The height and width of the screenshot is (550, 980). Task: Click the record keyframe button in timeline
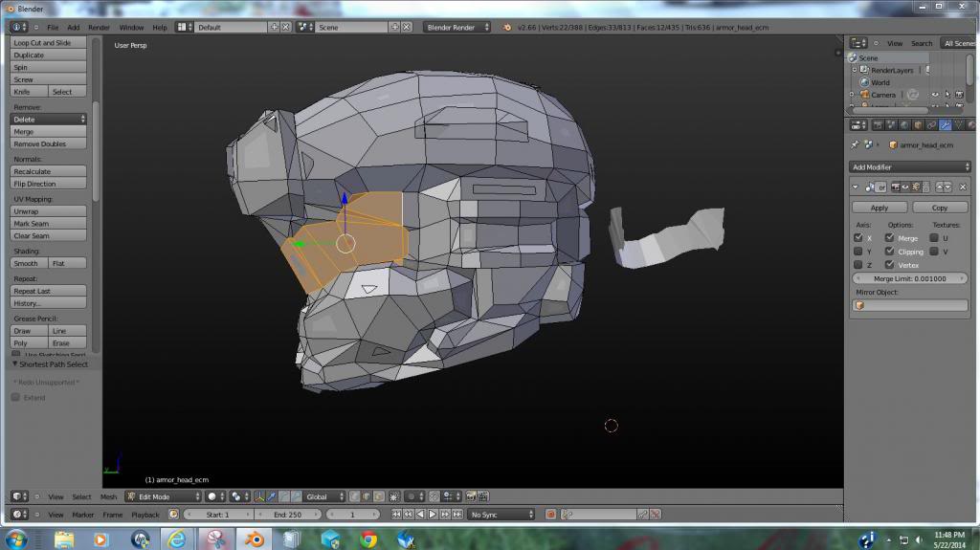coord(550,515)
